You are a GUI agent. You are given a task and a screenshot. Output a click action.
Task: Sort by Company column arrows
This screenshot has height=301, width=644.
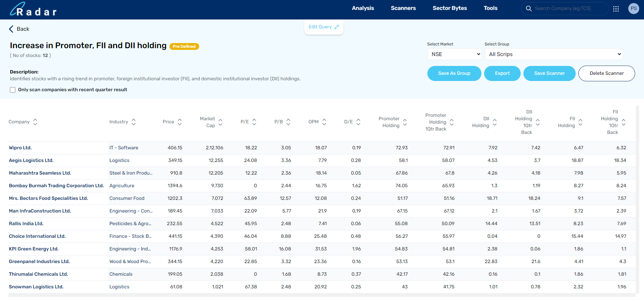(x=35, y=122)
